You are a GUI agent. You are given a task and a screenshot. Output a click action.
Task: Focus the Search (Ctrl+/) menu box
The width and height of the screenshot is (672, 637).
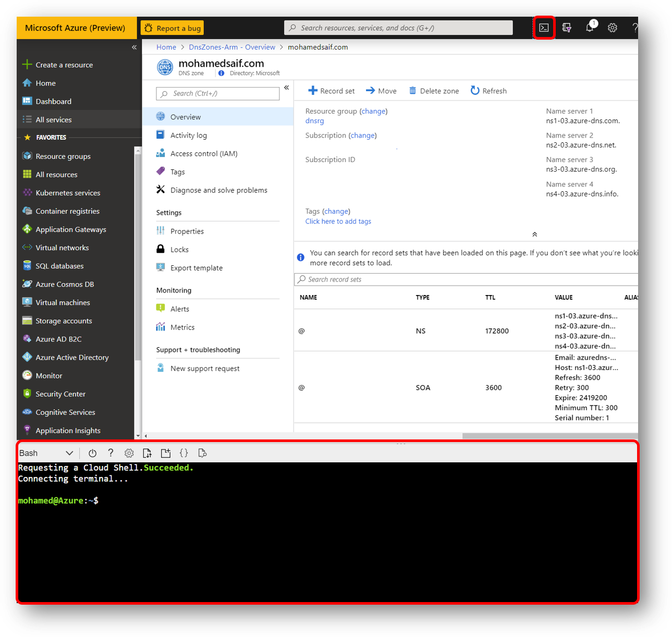[218, 93]
